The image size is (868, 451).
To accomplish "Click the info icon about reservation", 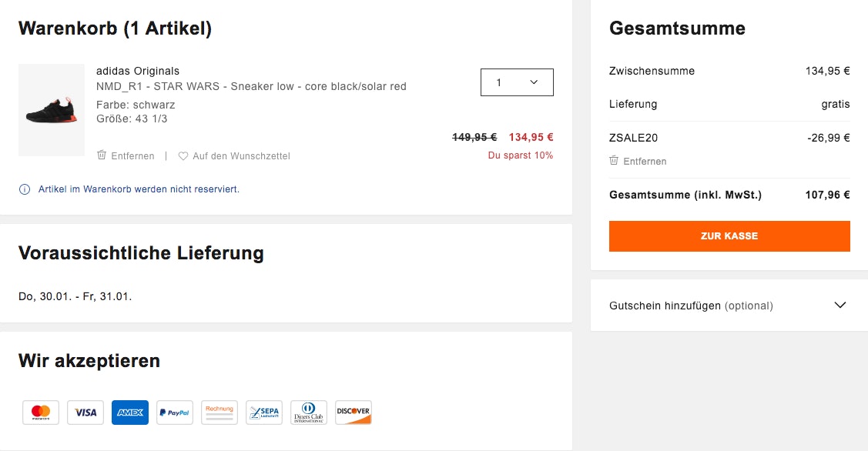I will 25,189.
